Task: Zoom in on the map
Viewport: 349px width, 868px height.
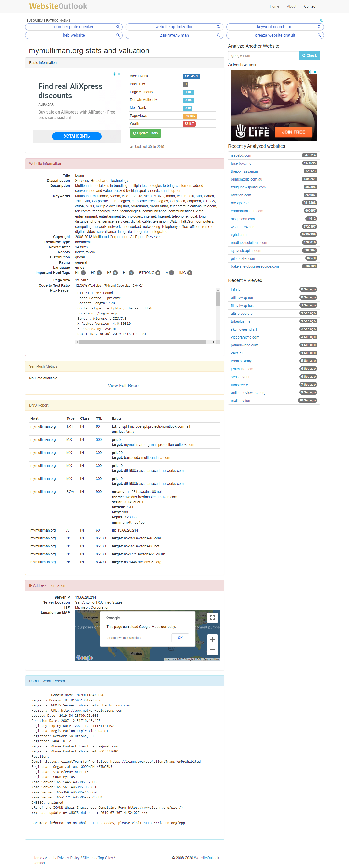Action: point(213,639)
